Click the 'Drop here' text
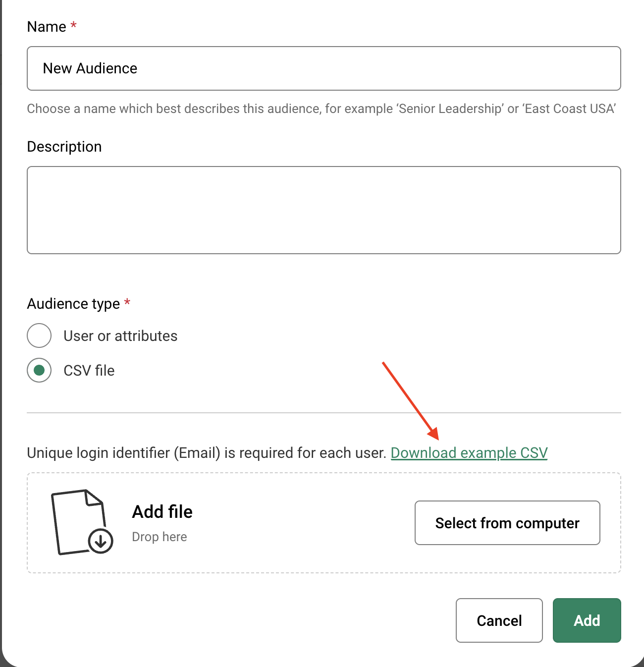This screenshot has width=644, height=667. pos(159,537)
